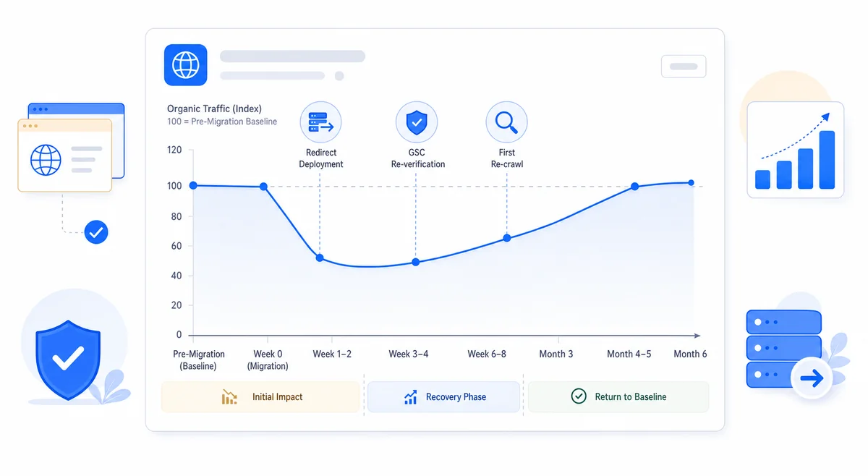
Task: Click the arrow button on server stack
Action: (812, 378)
